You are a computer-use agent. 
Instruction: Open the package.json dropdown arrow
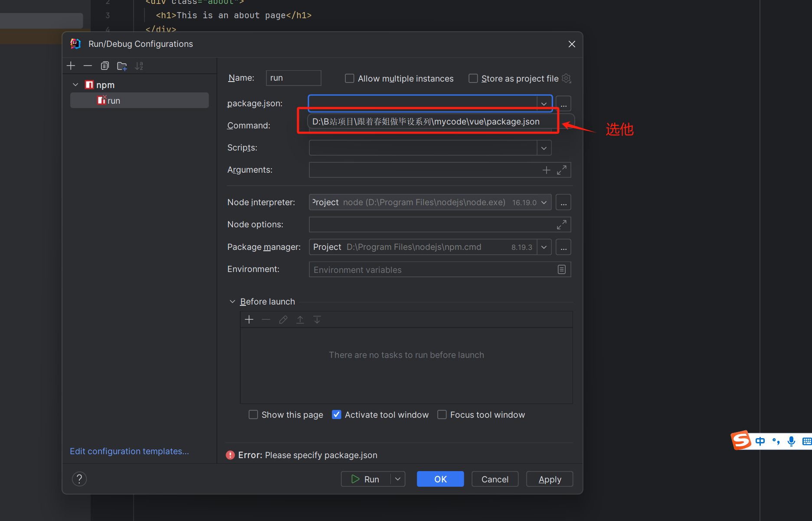pos(544,104)
